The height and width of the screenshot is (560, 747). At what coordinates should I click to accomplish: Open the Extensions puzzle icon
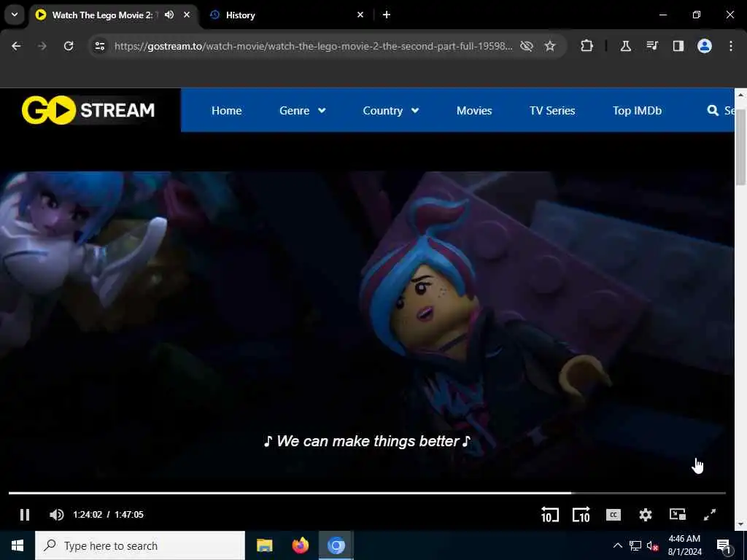587,46
